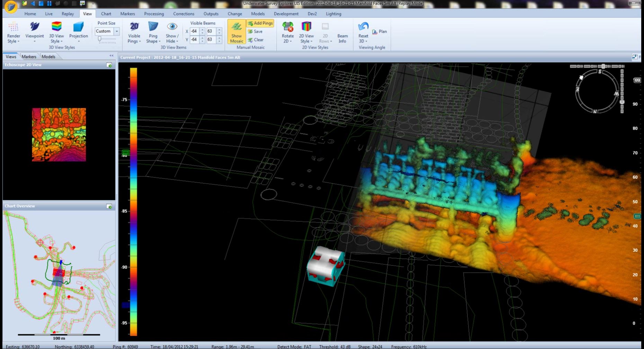
Task: Click the Rotate 2D icon
Action: pos(287,27)
